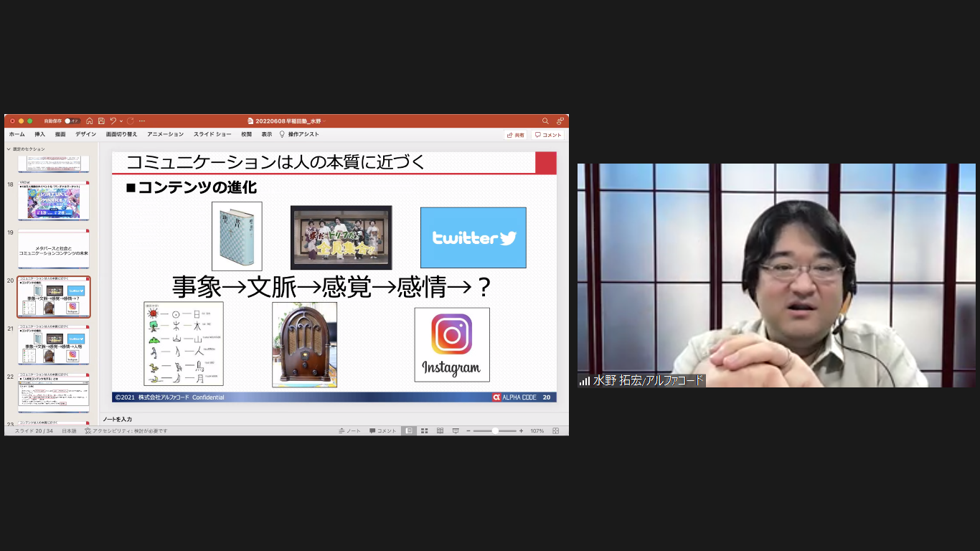Click the スライド 20 / 34 status text

(x=34, y=431)
